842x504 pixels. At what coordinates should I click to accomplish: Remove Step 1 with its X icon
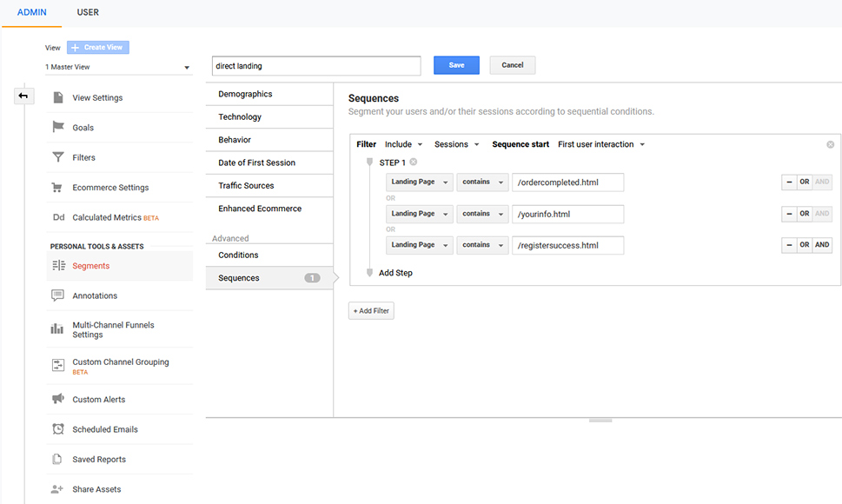414,162
